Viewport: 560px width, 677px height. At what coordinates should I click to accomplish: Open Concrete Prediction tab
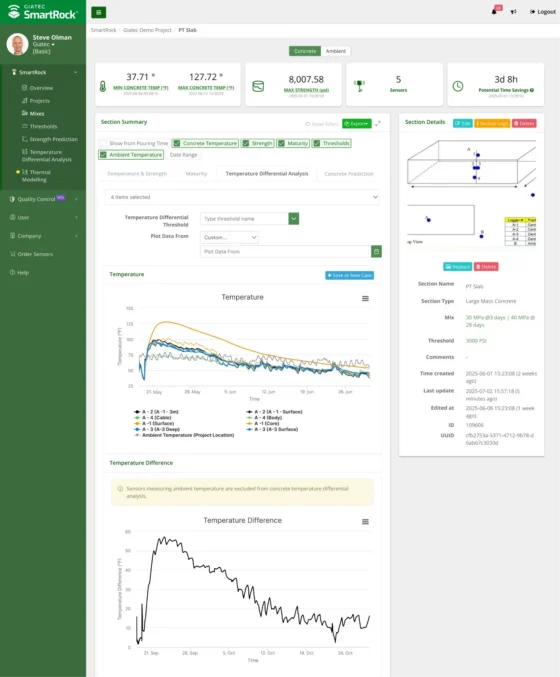tap(349, 174)
